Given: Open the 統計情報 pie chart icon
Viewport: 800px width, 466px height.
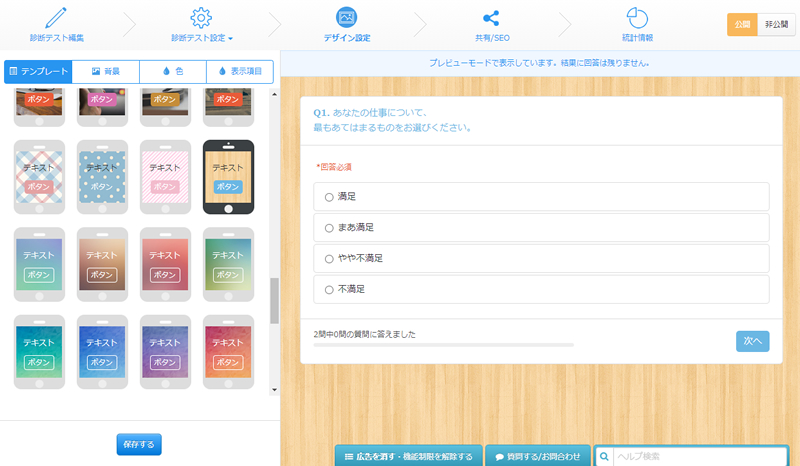Looking at the screenshot, I should (x=637, y=18).
